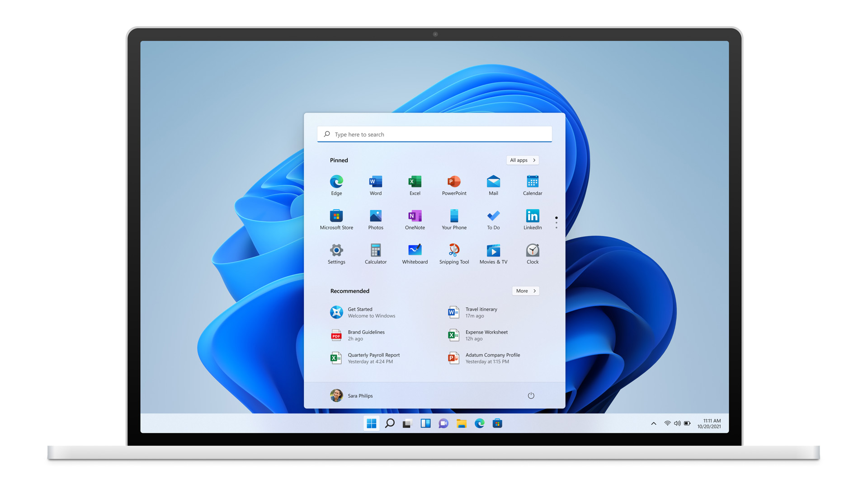Viewport: 868px width, 488px height.
Task: Open Movies & TV app
Action: [493, 250]
